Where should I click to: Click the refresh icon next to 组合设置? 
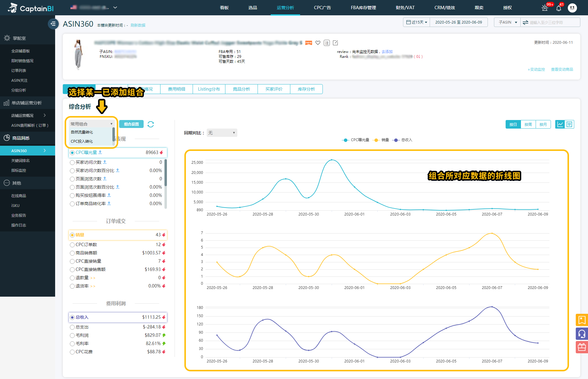click(151, 124)
